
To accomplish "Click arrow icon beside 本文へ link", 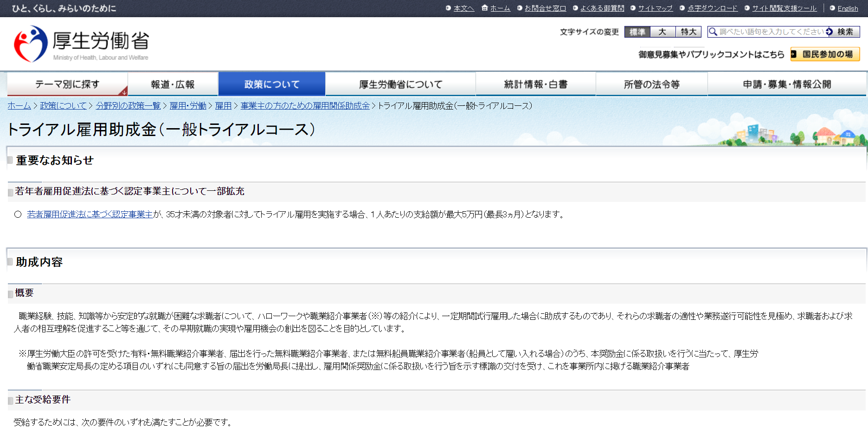I will (448, 8).
